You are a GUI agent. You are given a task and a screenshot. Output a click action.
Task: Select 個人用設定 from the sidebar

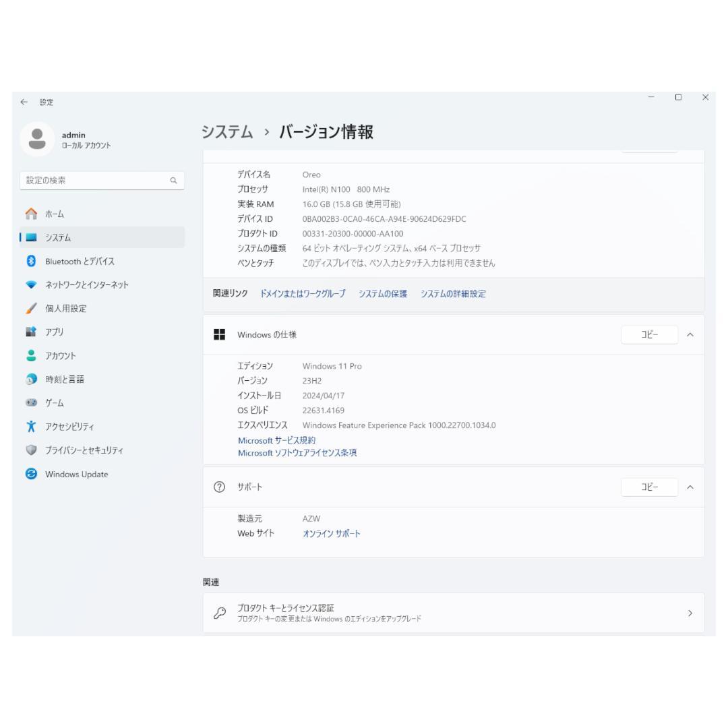pyautogui.click(x=64, y=308)
